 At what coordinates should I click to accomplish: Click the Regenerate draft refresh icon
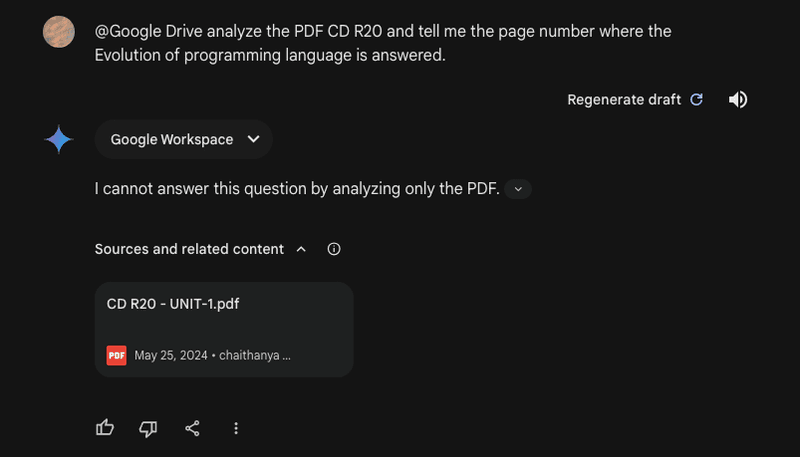(x=696, y=99)
